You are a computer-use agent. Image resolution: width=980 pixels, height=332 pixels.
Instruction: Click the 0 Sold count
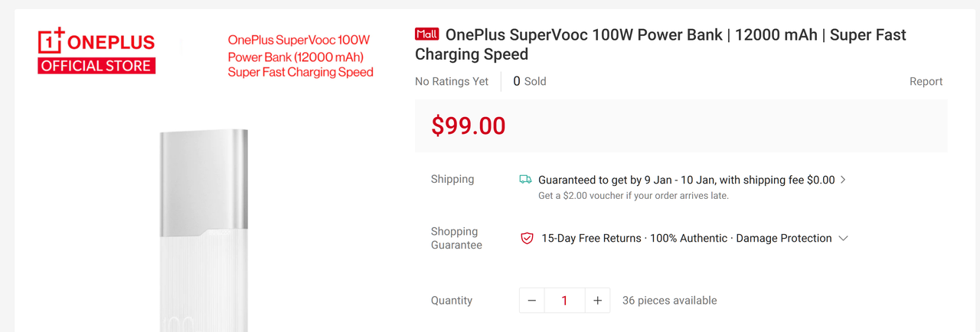coord(530,81)
